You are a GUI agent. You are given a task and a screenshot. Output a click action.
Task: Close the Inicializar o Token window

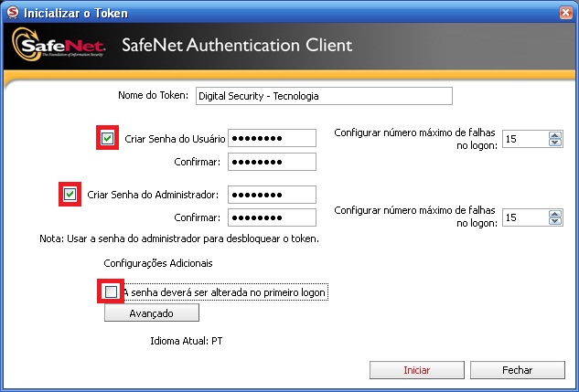[x=565, y=13]
